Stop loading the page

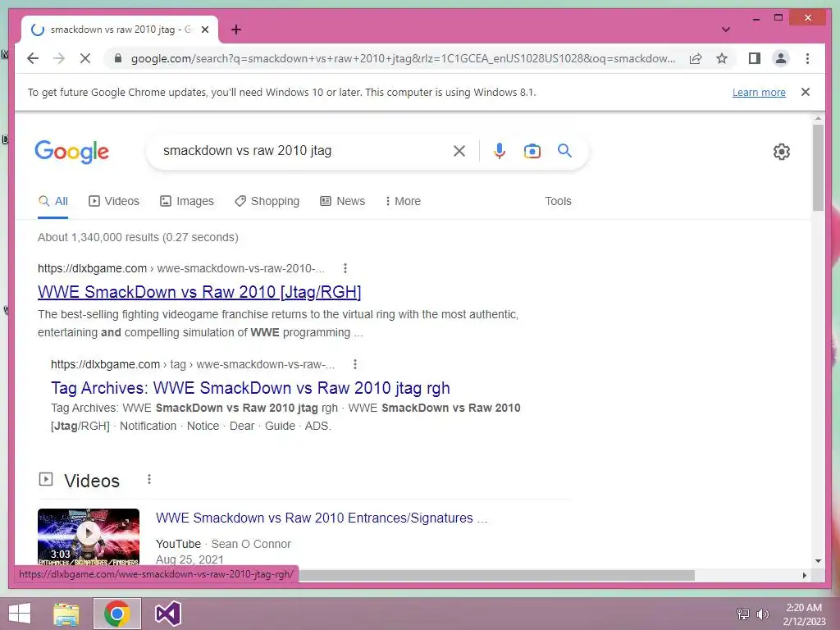click(85, 58)
